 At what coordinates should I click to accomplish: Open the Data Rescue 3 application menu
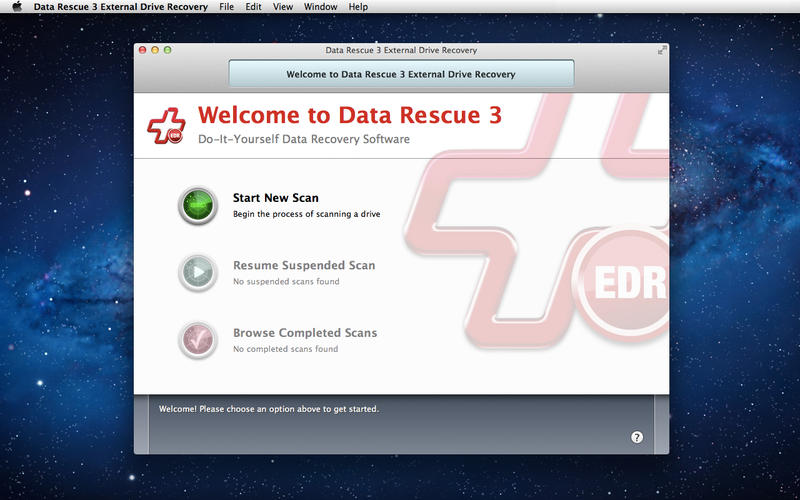point(120,7)
